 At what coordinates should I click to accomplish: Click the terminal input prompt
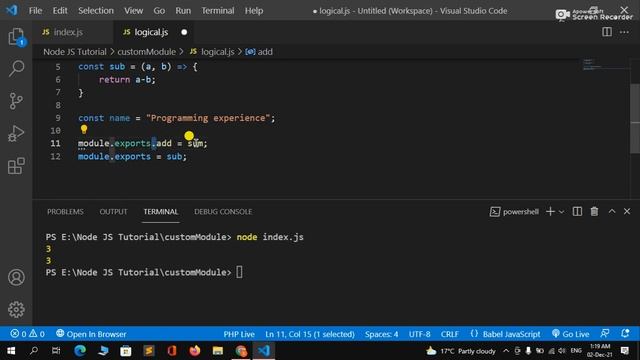click(239, 272)
